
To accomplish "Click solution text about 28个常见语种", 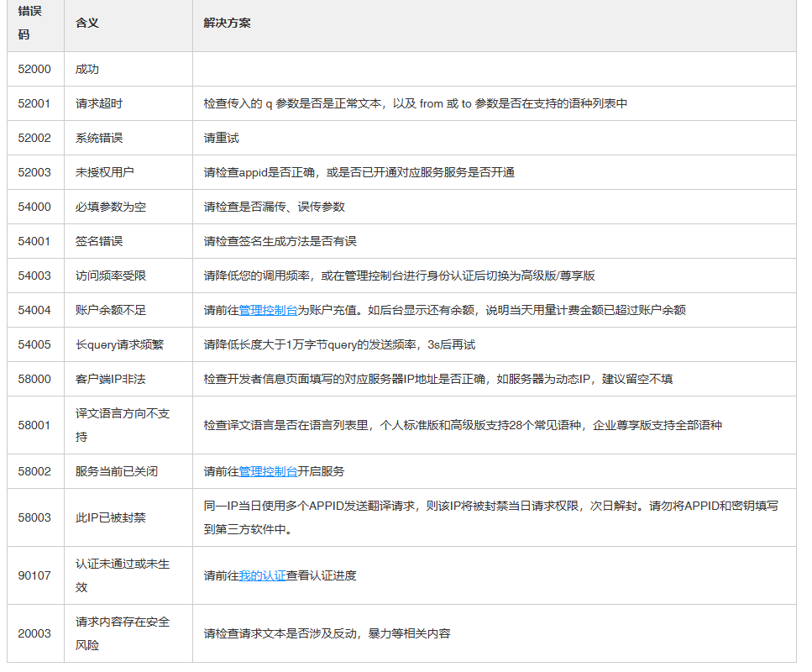I will tap(463, 425).
